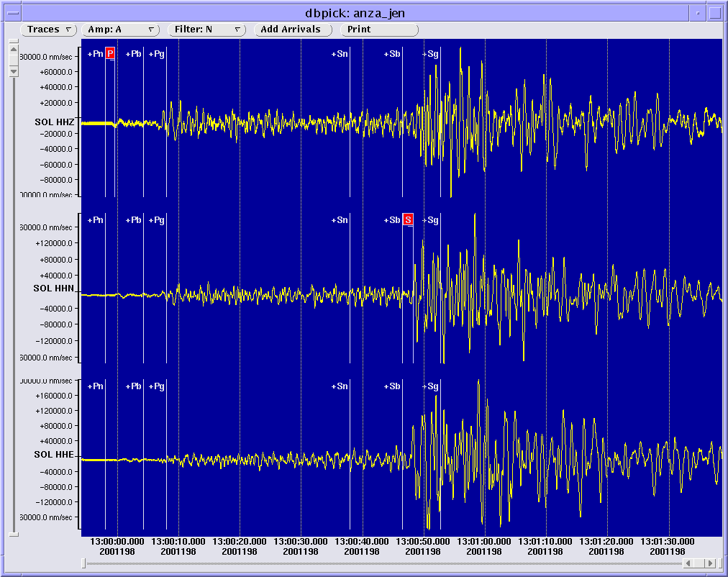
Task: Select the SOL HHE trace label
Action: click(55, 455)
